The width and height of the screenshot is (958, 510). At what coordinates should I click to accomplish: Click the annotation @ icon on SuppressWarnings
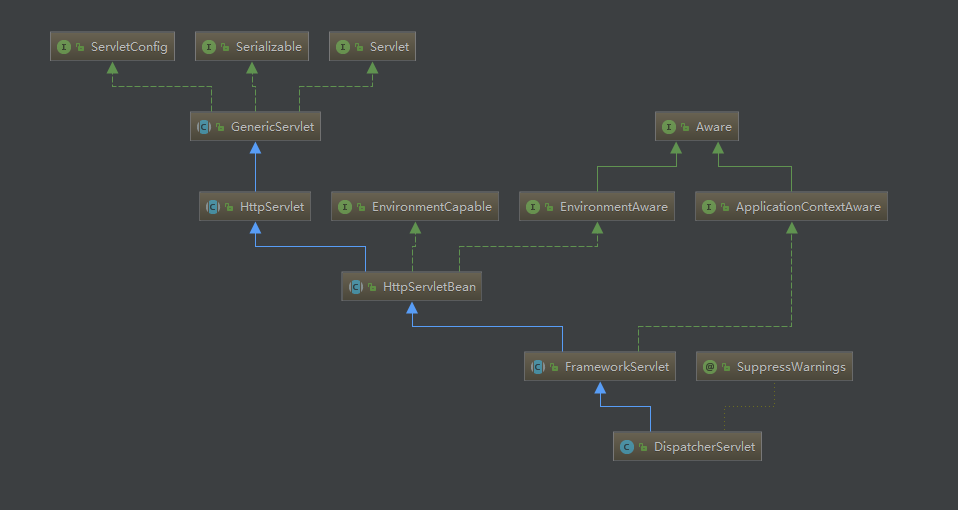710,367
